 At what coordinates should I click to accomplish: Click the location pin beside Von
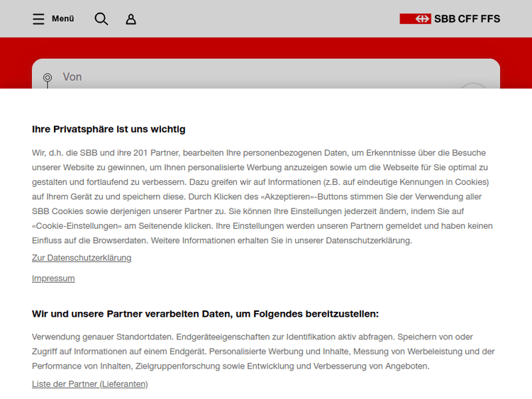pyautogui.click(x=48, y=77)
